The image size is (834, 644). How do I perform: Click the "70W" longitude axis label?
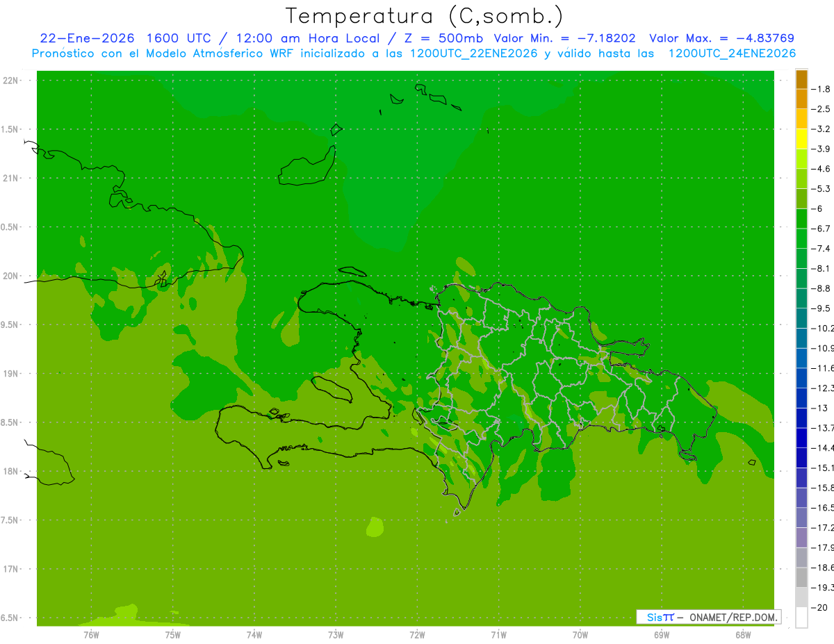pos(580,635)
